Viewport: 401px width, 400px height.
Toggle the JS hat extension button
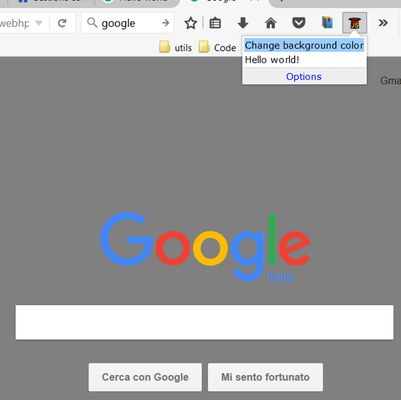coord(355,23)
